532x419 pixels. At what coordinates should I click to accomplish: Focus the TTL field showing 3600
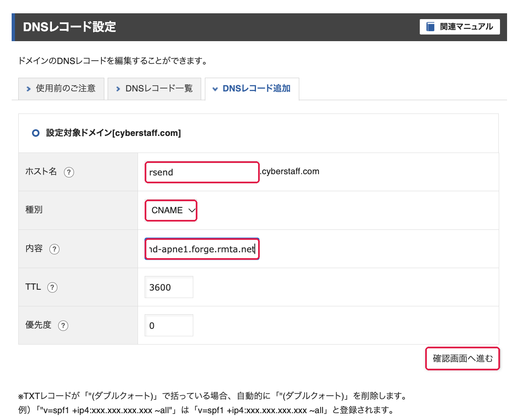[169, 287]
